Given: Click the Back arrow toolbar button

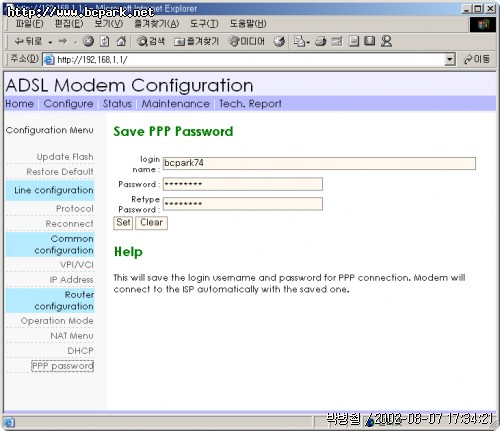Looking at the screenshot, I should pyautogui.click(x=29, y=41).
